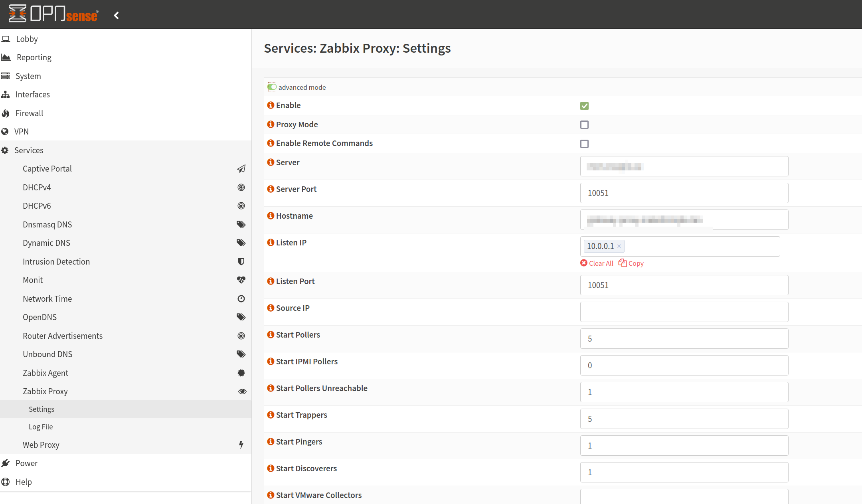The image size is (862, 504).
Task: Remove the 10.0.0.1 tag from Listen IP
Action: [619, 246]
